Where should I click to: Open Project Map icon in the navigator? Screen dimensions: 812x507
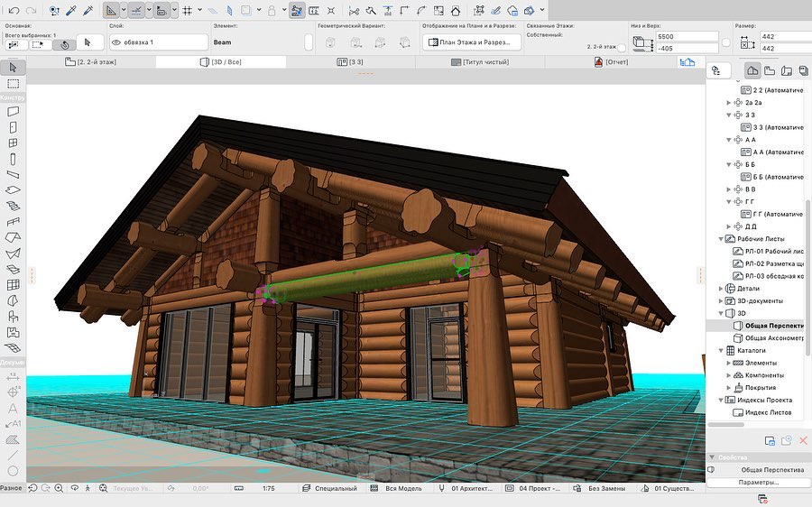[752, 70]
